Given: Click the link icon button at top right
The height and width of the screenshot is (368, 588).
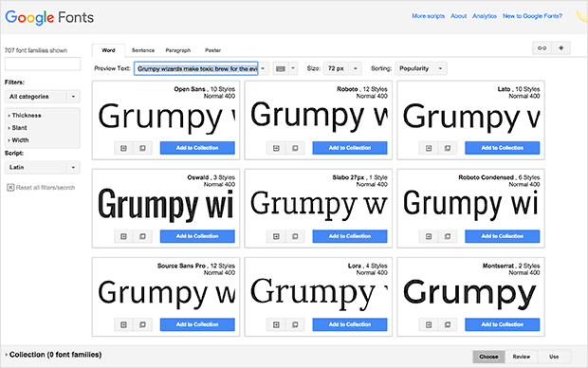Looking at the screenshot, I should pos(542,48).
